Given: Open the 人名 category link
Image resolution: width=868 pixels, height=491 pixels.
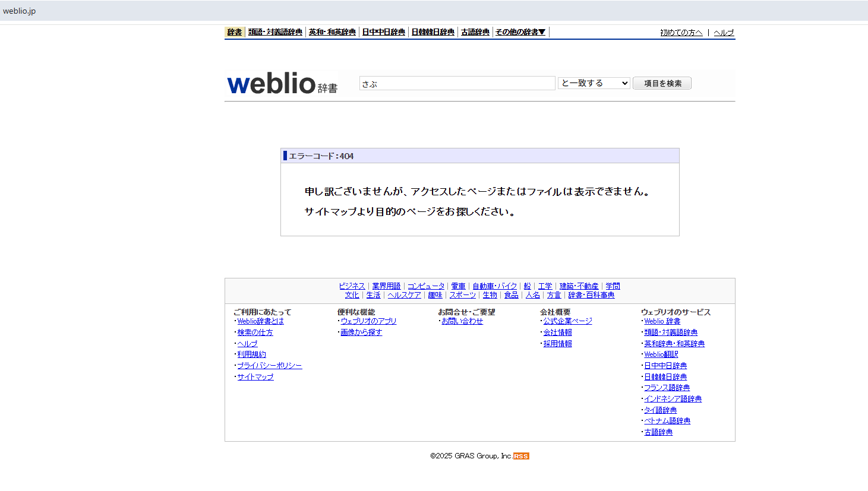Looking at the screenshot, I should point(533,295).
